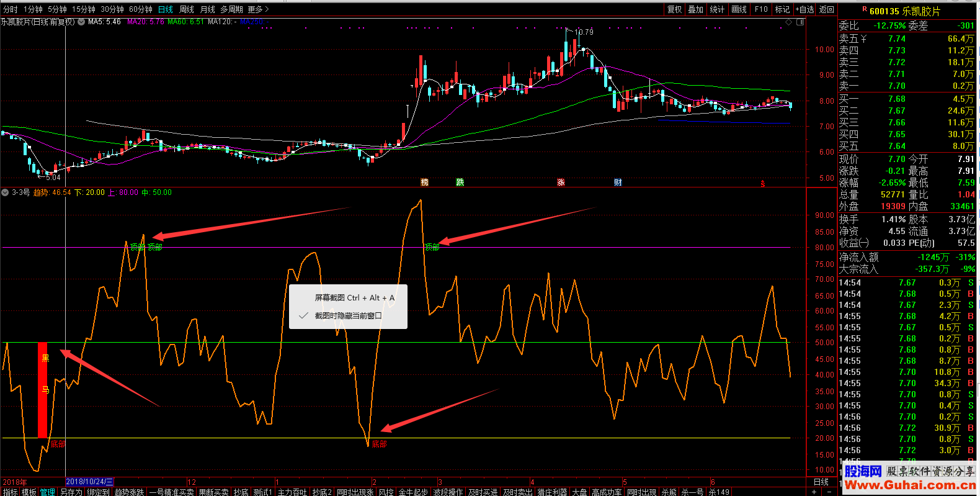
Task: Open 多周期 multi-period view
Action: coord(231,9)
